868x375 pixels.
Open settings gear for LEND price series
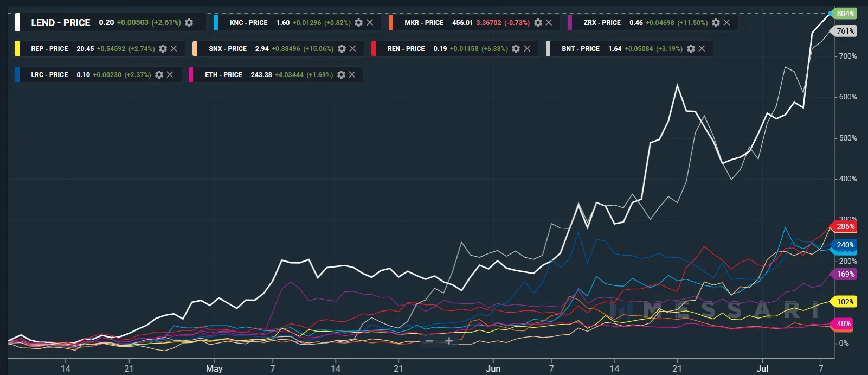pos(189,23)
